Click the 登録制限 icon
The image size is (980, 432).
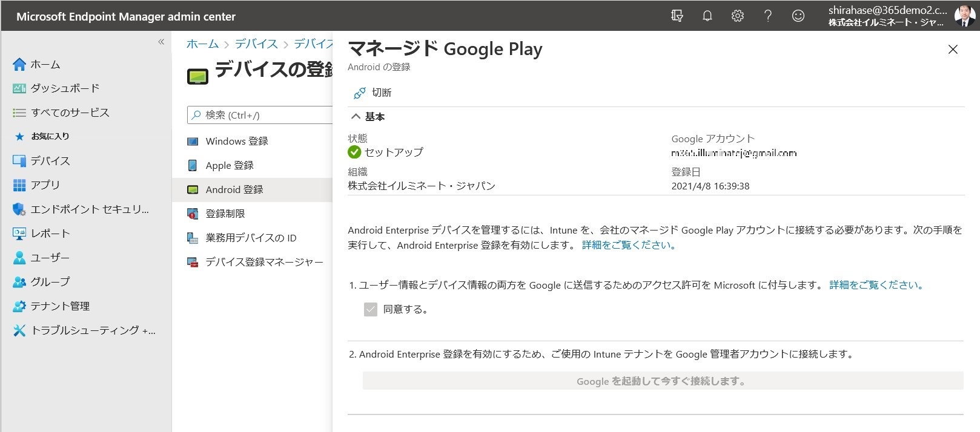(193, 214)
